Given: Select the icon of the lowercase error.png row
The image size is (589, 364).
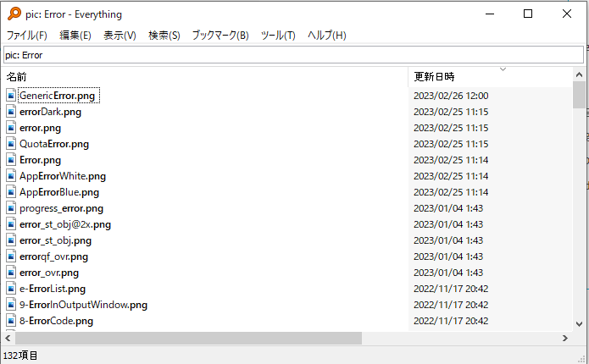Looking at the screenshot, I should click(x=11, y=128).
